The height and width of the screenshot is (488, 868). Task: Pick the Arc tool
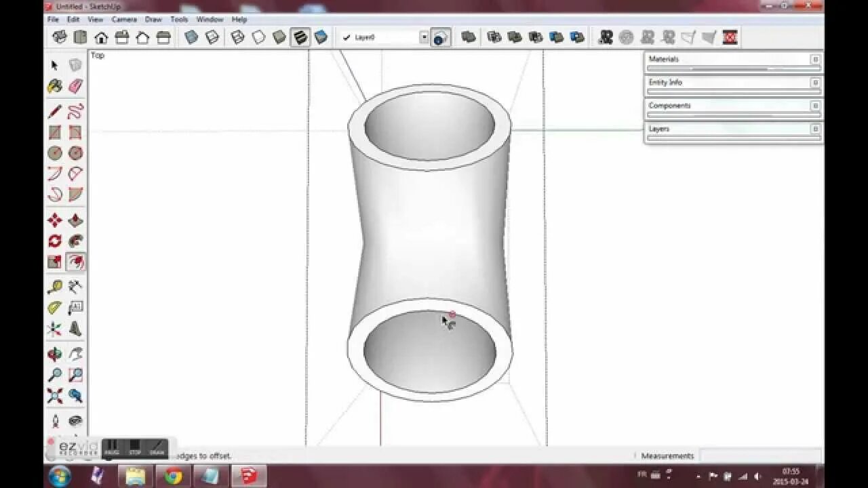pyautogui.click(x=55, y=174)
